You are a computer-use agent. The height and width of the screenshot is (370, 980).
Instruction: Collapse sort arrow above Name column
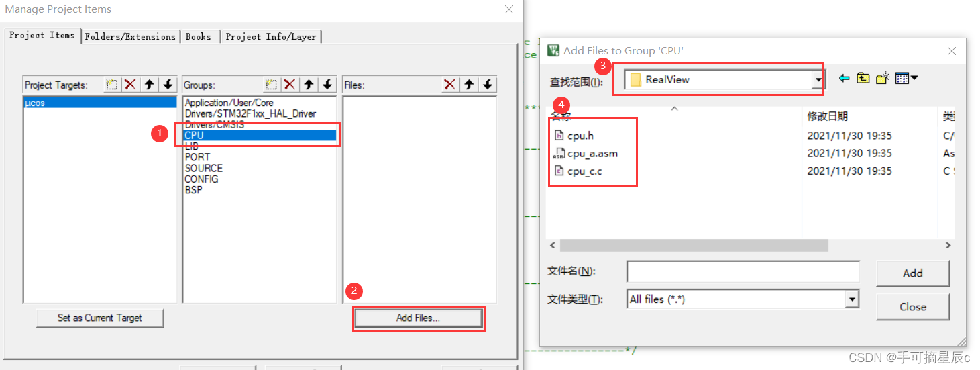click(674, 108)
